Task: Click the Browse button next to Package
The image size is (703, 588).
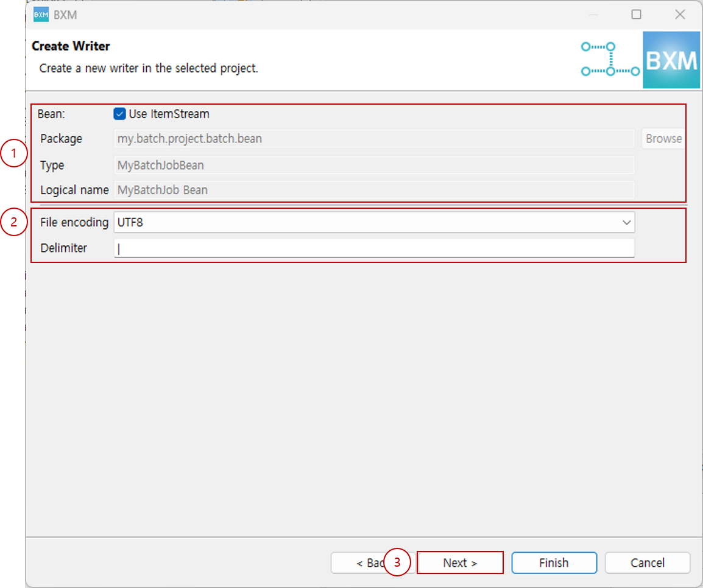Action: [663, 138]
